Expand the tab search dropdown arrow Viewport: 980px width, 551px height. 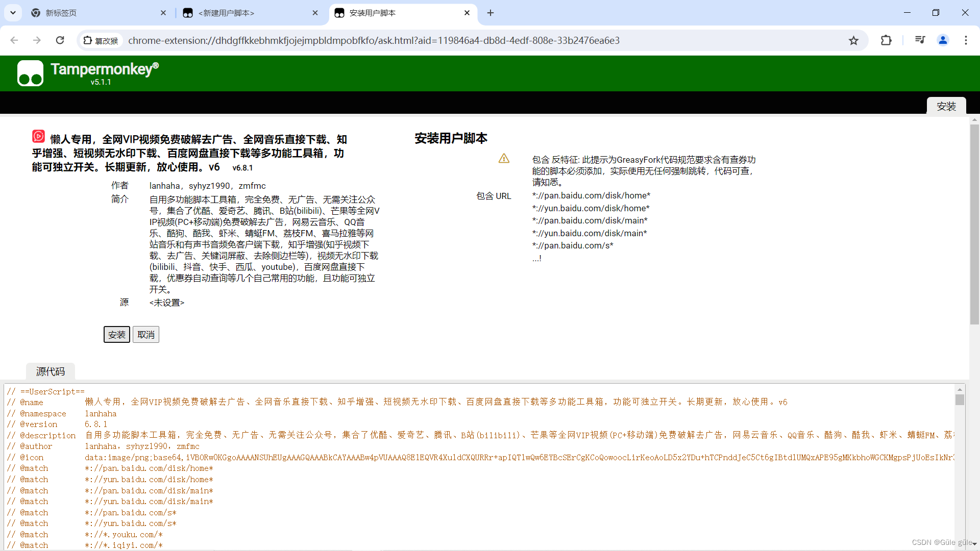pyautogui.click(x=13, y=13)
